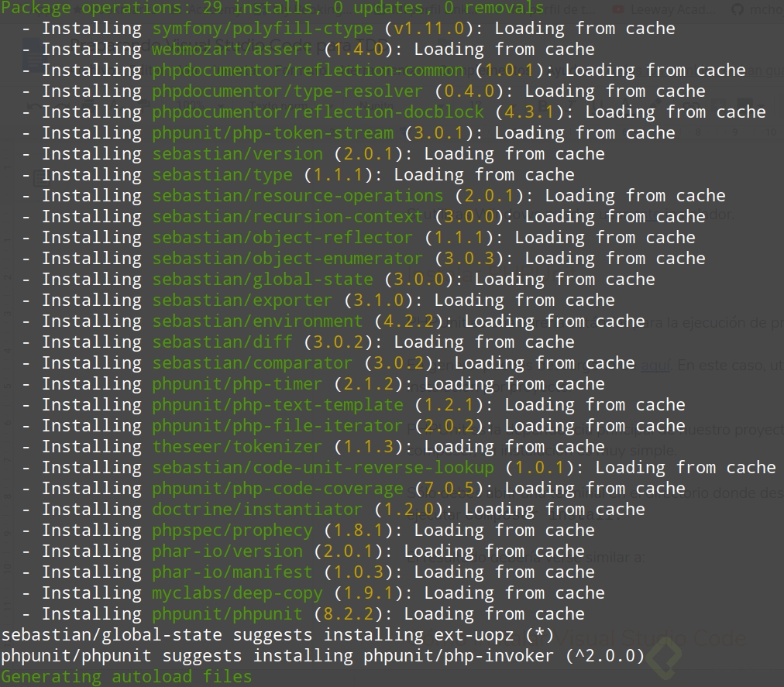This screenshot has width=784, height=687.
Task: Click version 4.2.2 of sebastian/environment
Action: coord(409,321)
